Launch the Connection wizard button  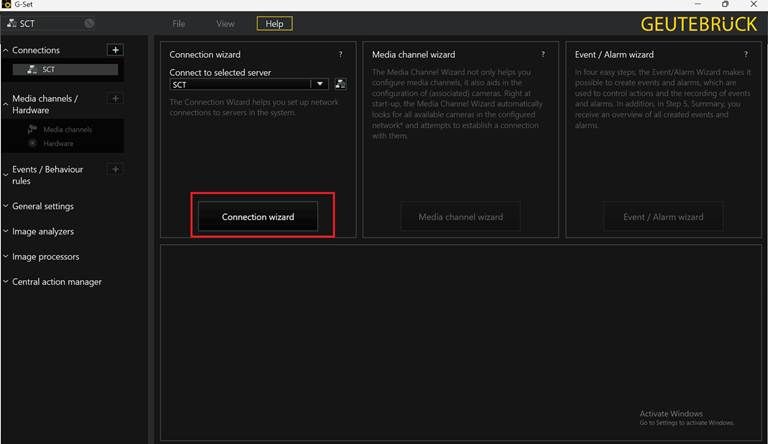click(258, 217)
